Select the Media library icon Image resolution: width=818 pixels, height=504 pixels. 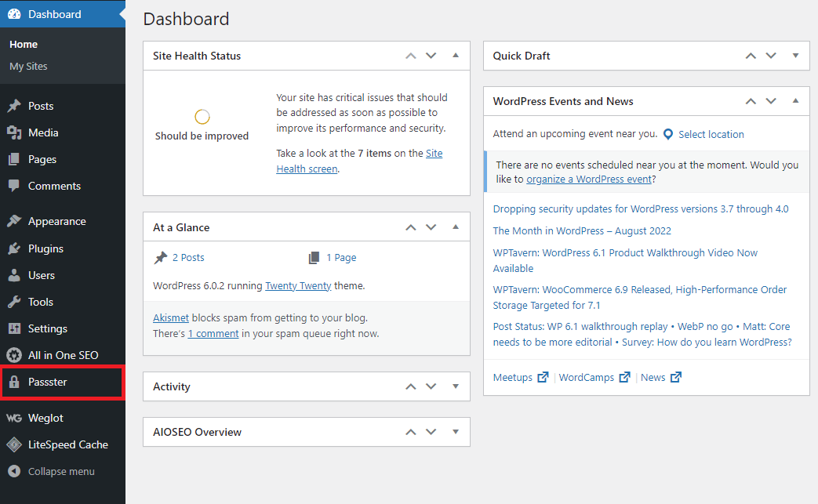(x=16, y=132)
